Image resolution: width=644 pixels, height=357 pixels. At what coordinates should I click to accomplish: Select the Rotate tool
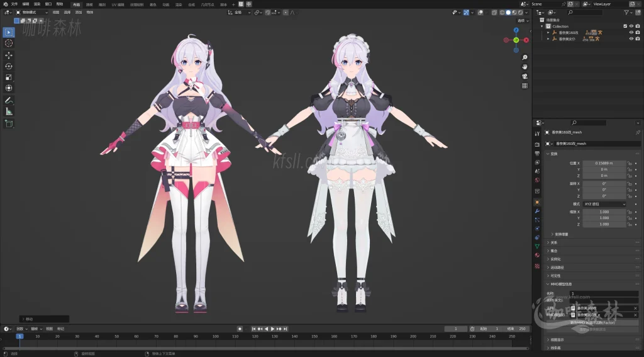click(9, 66)
